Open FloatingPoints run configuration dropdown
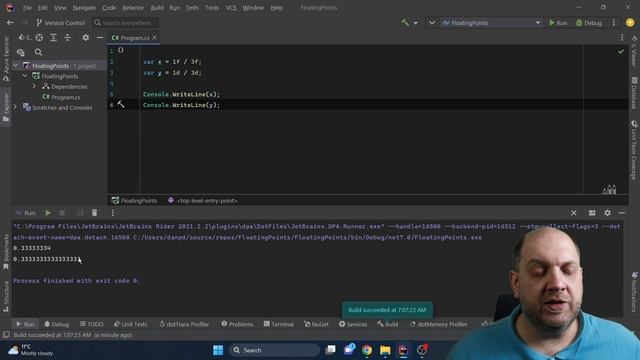This screenshot has width=640, height=360. click(491, 23)
